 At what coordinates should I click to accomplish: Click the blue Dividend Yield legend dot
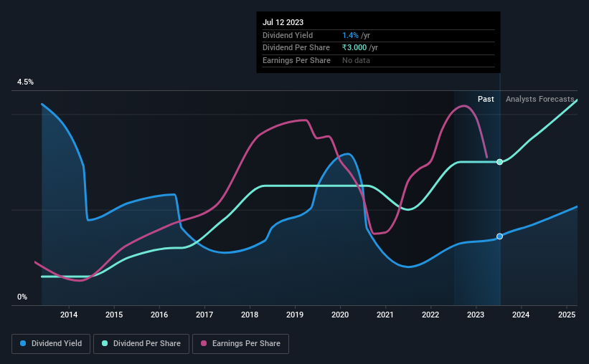(x=23, y=343)
